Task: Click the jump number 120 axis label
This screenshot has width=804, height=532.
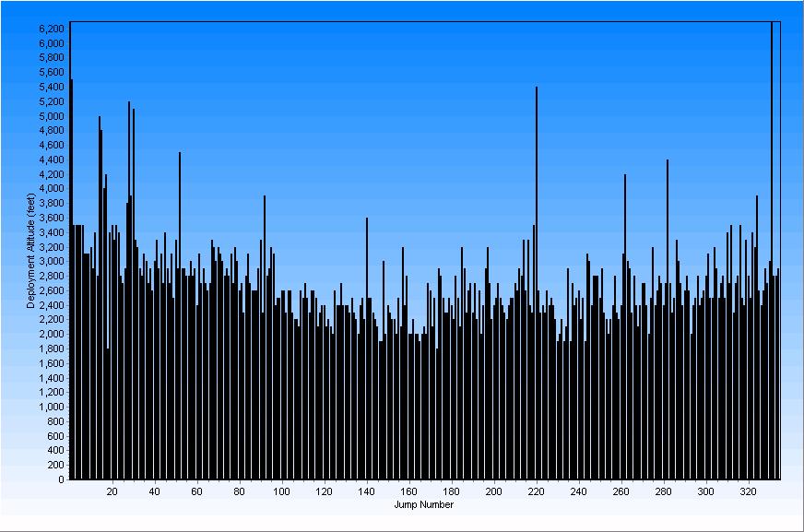Action: coord(324,492)
